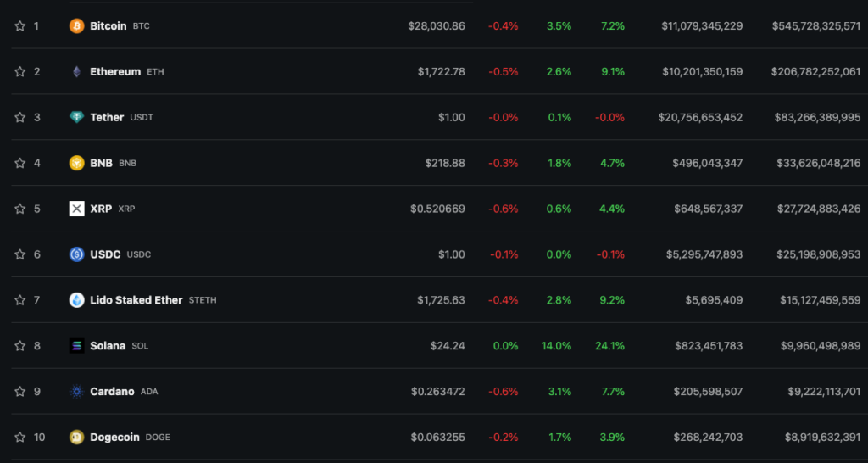Image resolution: width=868 pixels, height=463 pixels.
Task: Click the Cardano logo icon
Action: [76, 392]
